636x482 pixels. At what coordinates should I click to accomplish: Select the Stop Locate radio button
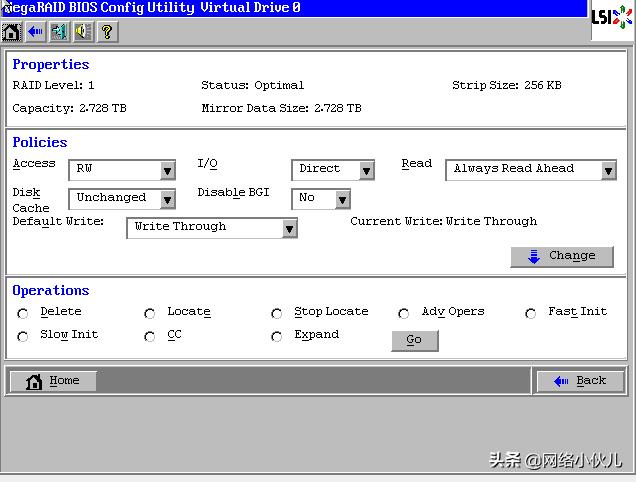click(x=277, y=313)
